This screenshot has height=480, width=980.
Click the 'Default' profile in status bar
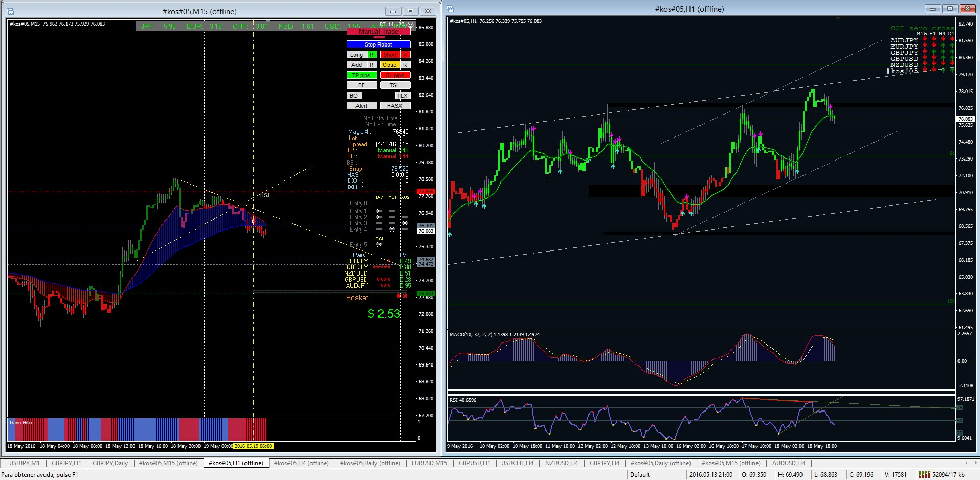point(640,475)
